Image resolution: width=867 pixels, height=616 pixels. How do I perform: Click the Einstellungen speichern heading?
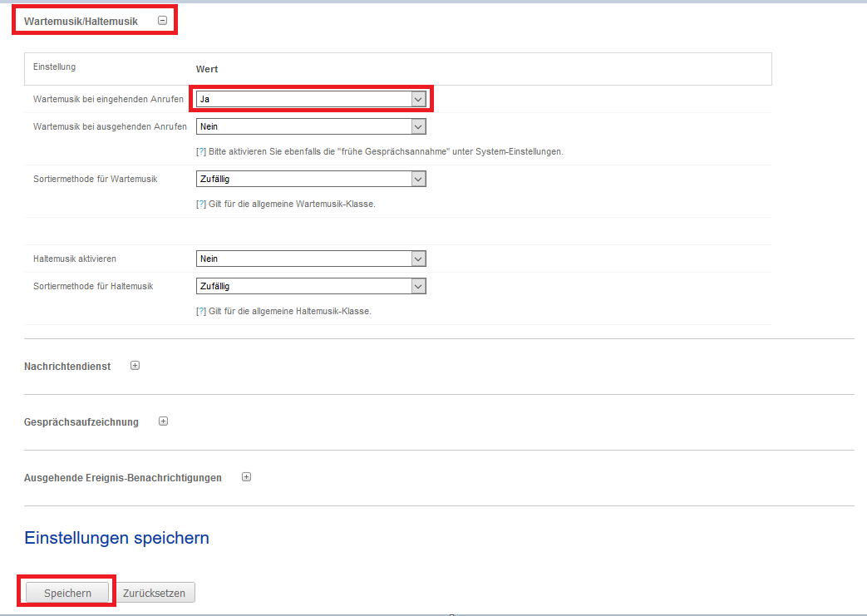tap(116, 538)
